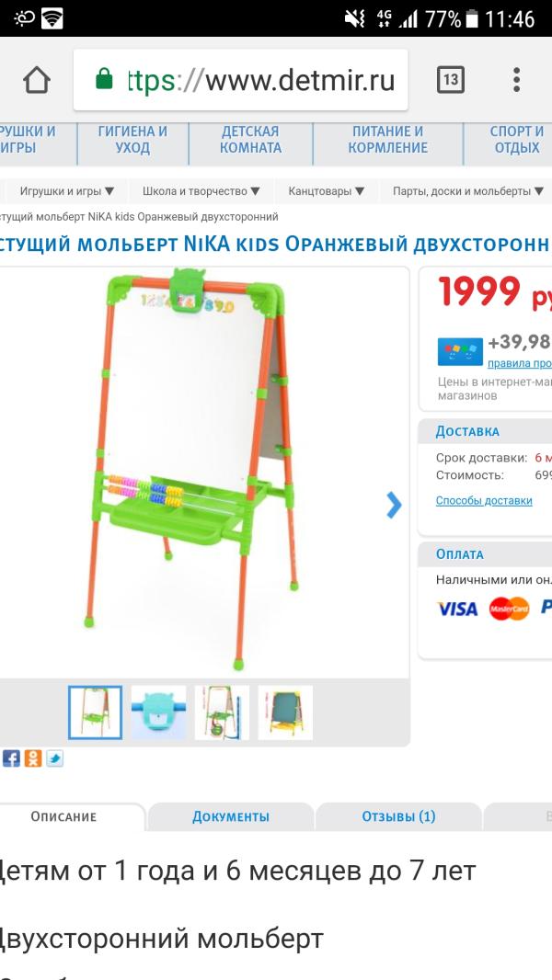
Task: Share on Facebook icon
Action: [x=11, y=758]
